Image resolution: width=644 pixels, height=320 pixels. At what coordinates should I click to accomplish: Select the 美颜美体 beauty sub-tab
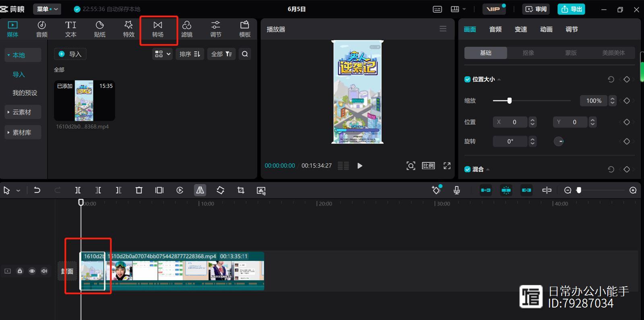point(613,53)
